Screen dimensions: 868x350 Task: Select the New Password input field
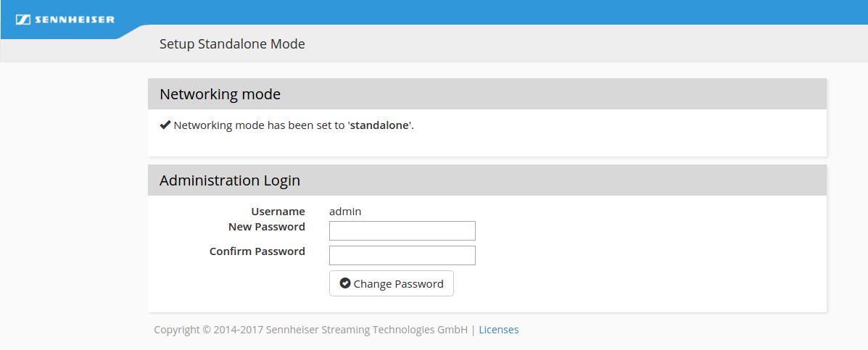coord(402,230)
